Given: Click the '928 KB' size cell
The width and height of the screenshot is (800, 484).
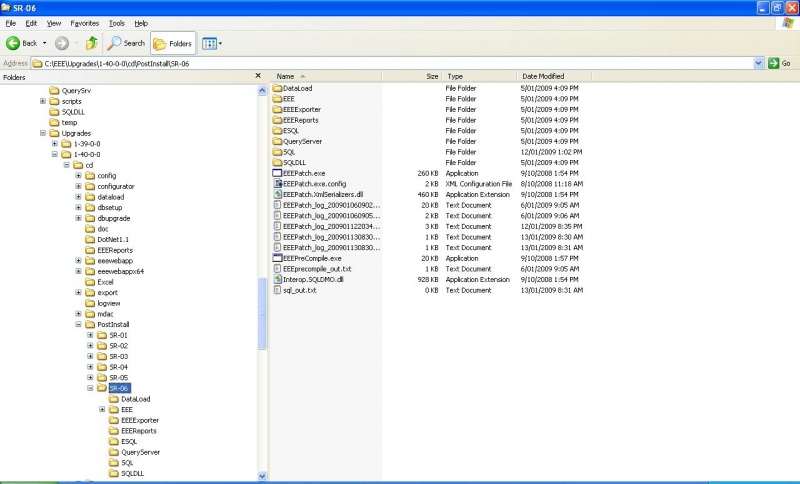Looking at the screenshot, I should [428, 279].
